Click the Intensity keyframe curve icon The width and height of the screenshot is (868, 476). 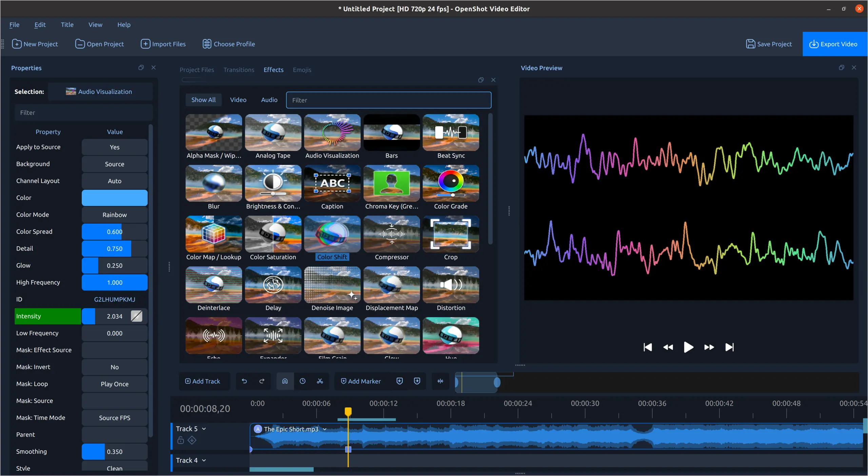136,316
